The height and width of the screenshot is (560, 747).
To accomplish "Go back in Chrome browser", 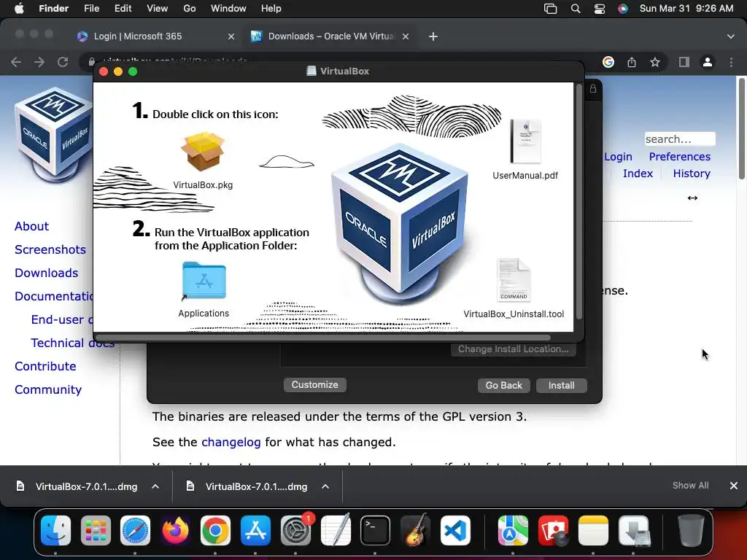I will [x=16, y=62].
